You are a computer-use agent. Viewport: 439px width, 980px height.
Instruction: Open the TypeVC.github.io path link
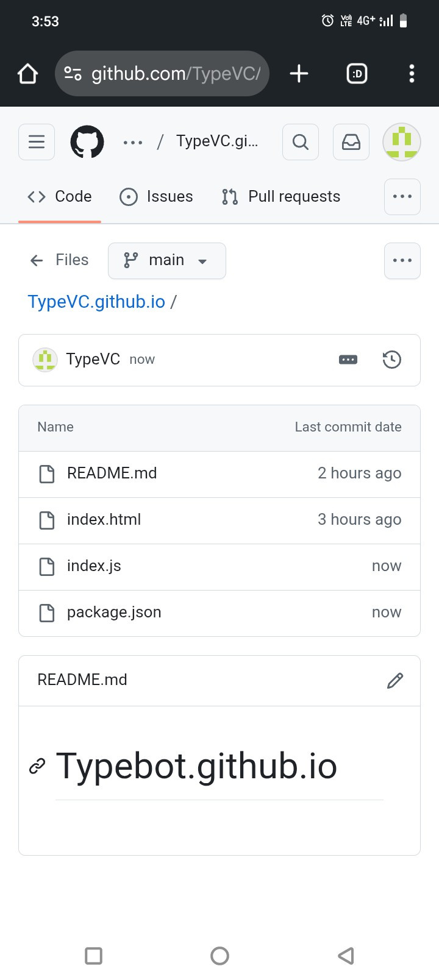(96, 302)
